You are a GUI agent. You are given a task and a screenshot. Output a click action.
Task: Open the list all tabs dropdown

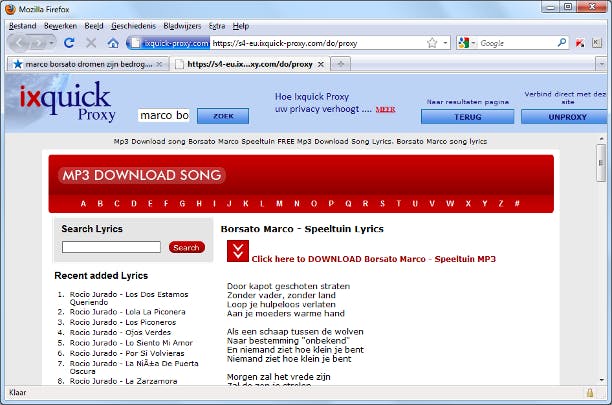click(601, 64)
